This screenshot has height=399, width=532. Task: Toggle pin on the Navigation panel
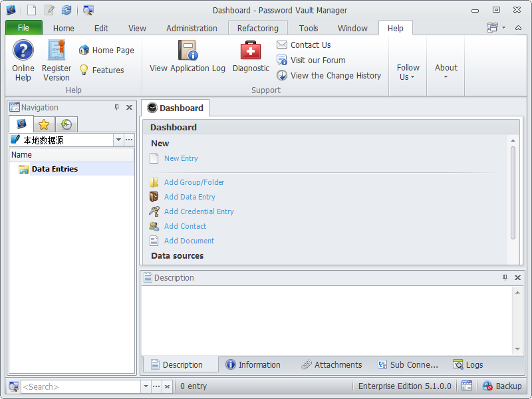tap(116, 108)
